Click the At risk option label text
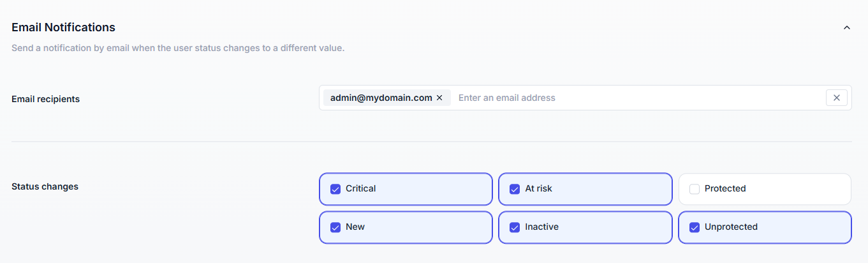 click(539, 189)
